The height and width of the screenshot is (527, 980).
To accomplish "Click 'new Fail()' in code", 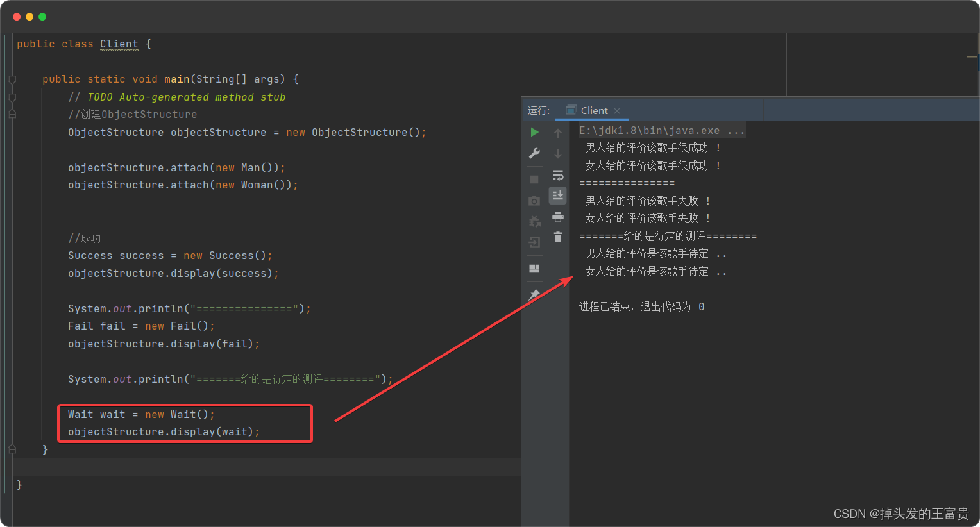I will (x=177, y=326).
